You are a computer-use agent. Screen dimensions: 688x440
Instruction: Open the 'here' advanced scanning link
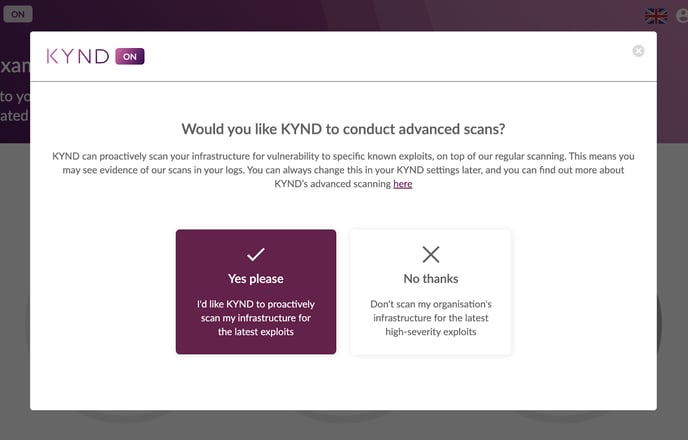[402, 184]
